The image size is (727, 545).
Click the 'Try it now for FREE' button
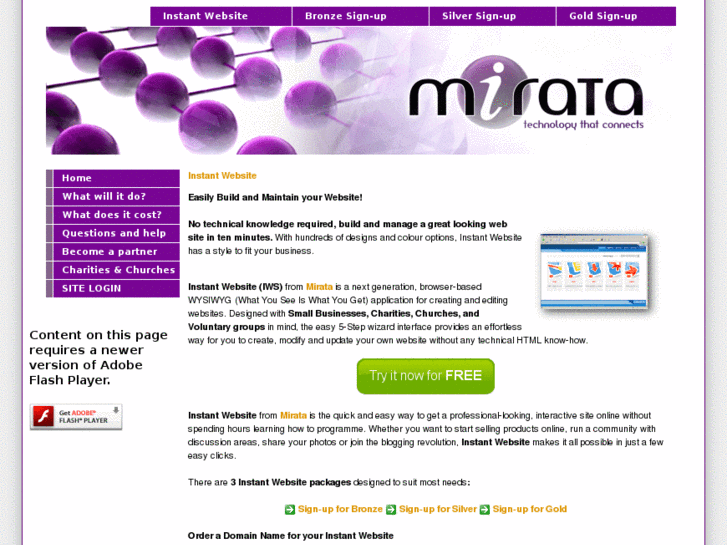point(426,376)
